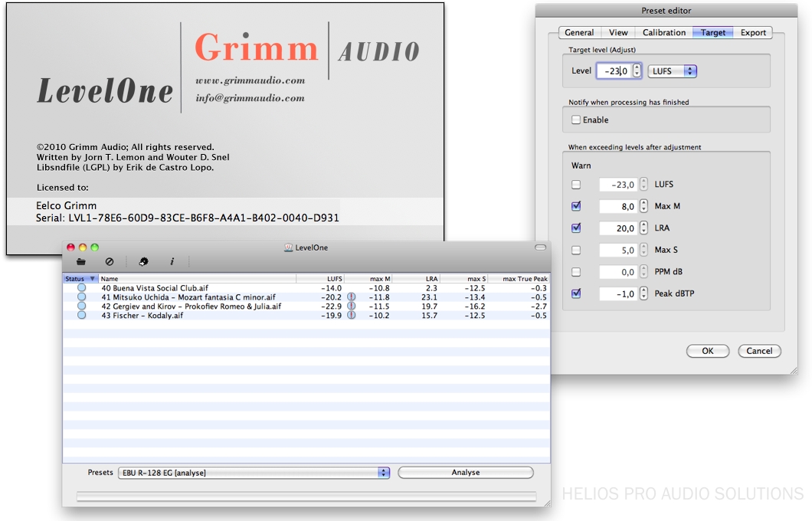
Task: Click the status circle for Gergiev and Kirov file
Action: coord(81,306)
